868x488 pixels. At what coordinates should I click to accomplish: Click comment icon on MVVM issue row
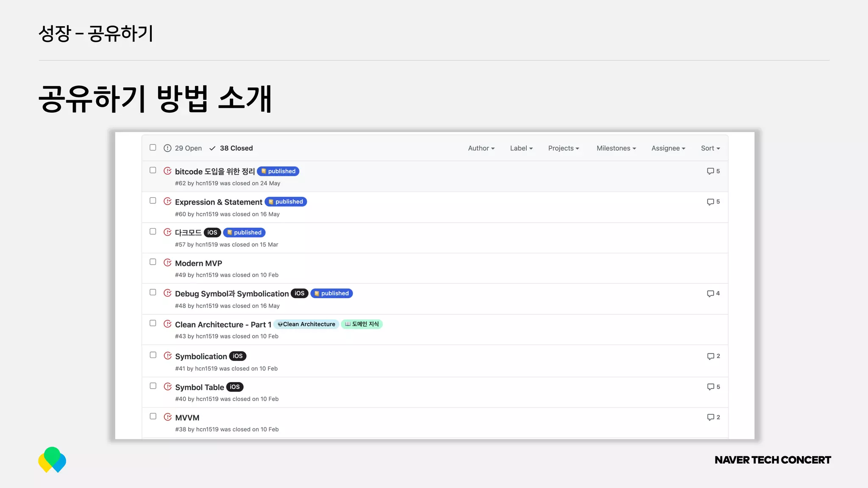710,417
